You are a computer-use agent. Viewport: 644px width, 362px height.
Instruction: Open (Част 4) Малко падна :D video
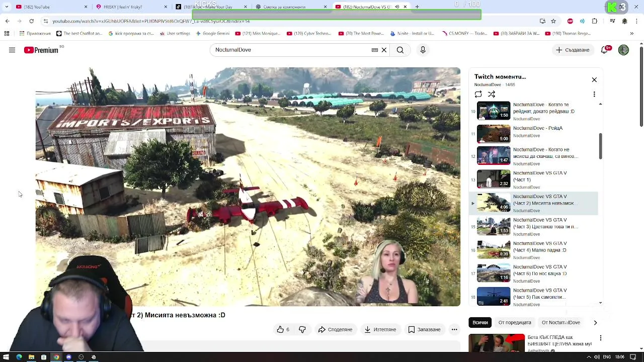[x=533, y=250]
